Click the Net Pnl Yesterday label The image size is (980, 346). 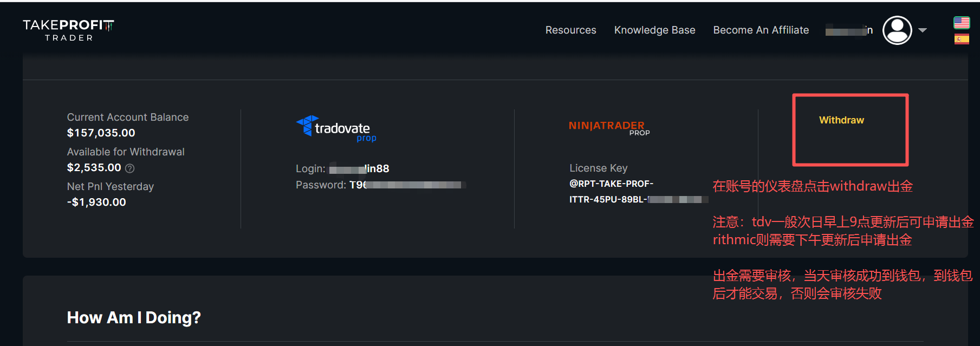point(111,186)
